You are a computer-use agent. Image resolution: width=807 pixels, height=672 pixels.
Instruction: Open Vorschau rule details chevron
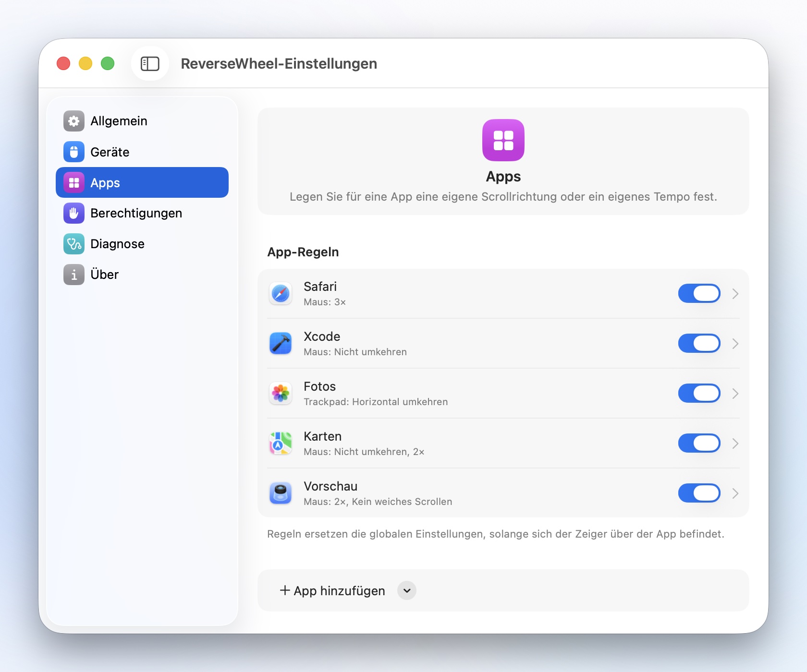735,493
